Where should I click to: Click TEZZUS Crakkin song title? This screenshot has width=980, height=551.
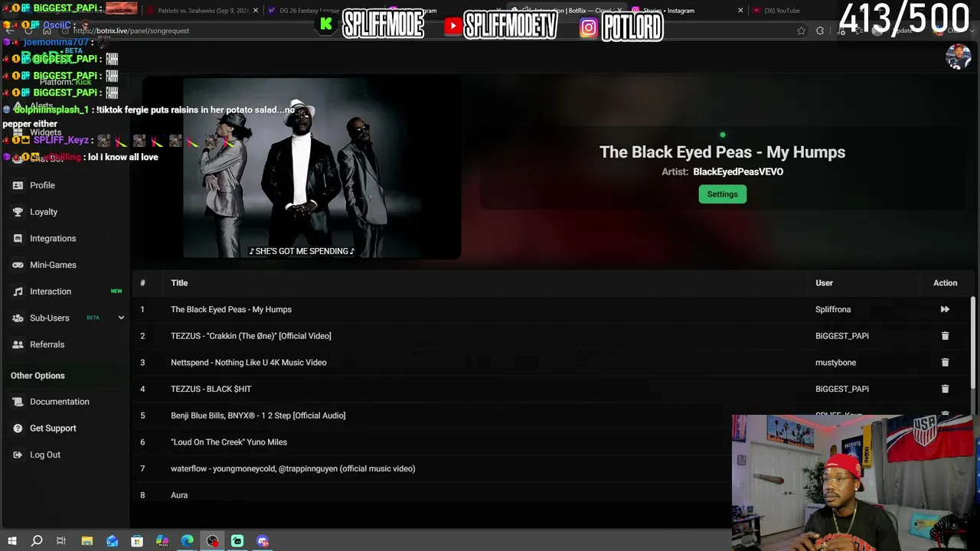[x=251, y=336]
